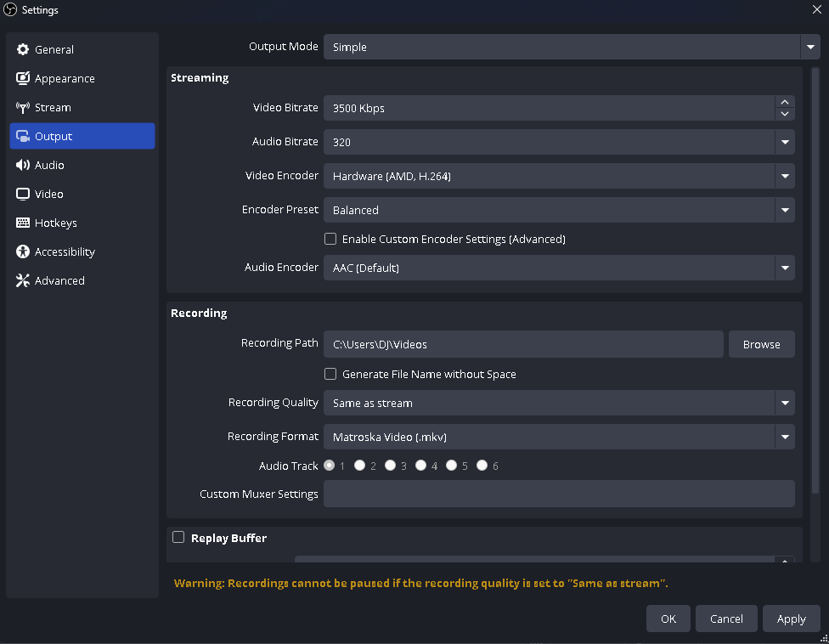Check Generate File Name without Space
Viewport: 829px width, 644px height.
[x=330, y=375]
